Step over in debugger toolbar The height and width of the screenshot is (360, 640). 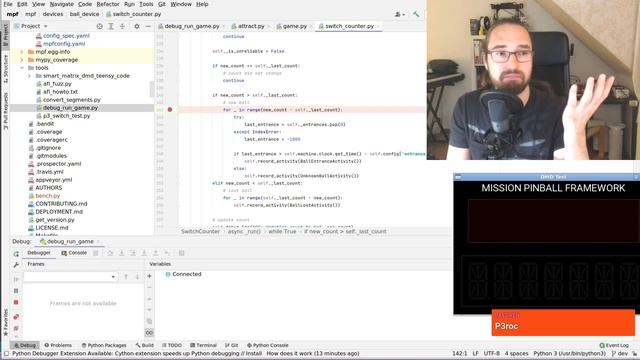110,253
